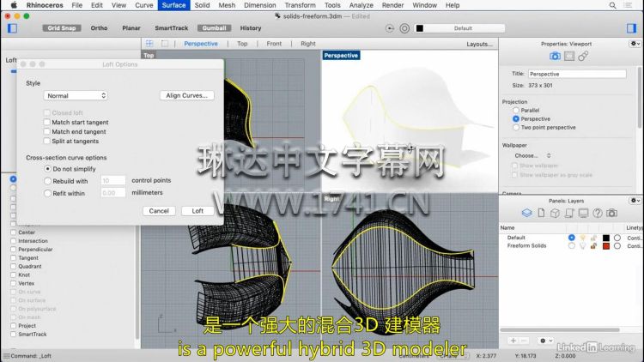This screenshot has height=362, width=644.
Task: Open the 3D box panel icon
Action: (555, 213)
